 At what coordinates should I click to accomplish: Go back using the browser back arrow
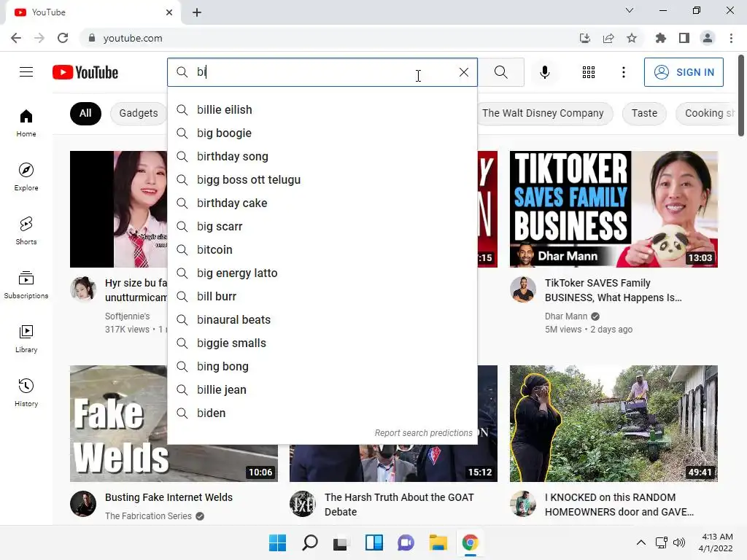pos(16,38)
